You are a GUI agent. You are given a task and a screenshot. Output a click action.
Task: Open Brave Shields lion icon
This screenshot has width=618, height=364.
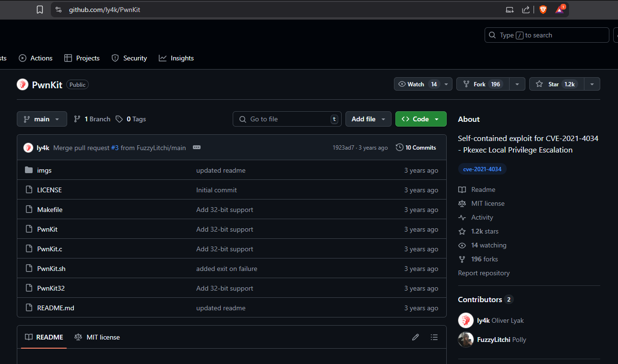543,10
